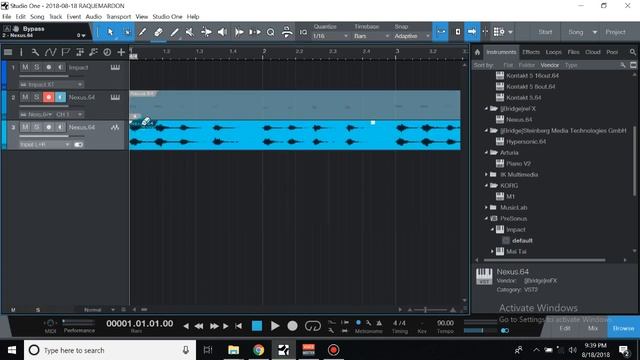
Task: Open Impact instrument editor keyboard icon
Action: click(115, 67)
